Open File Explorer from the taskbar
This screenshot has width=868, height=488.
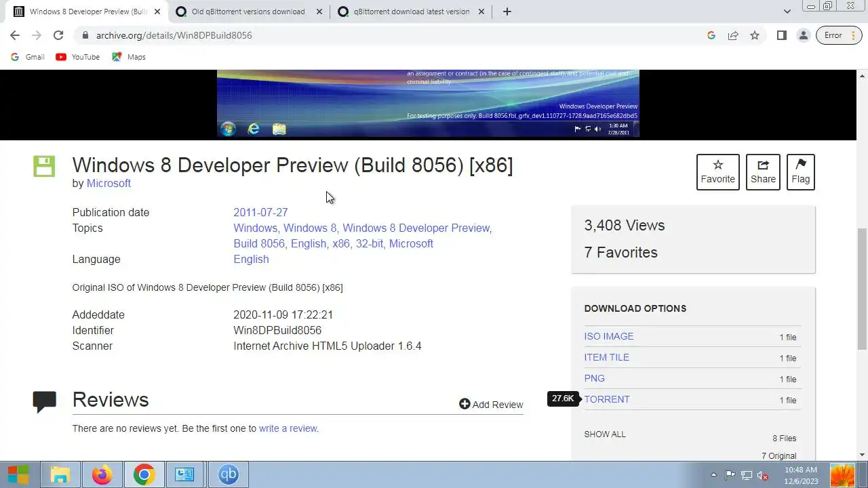[x=60, y=474]
